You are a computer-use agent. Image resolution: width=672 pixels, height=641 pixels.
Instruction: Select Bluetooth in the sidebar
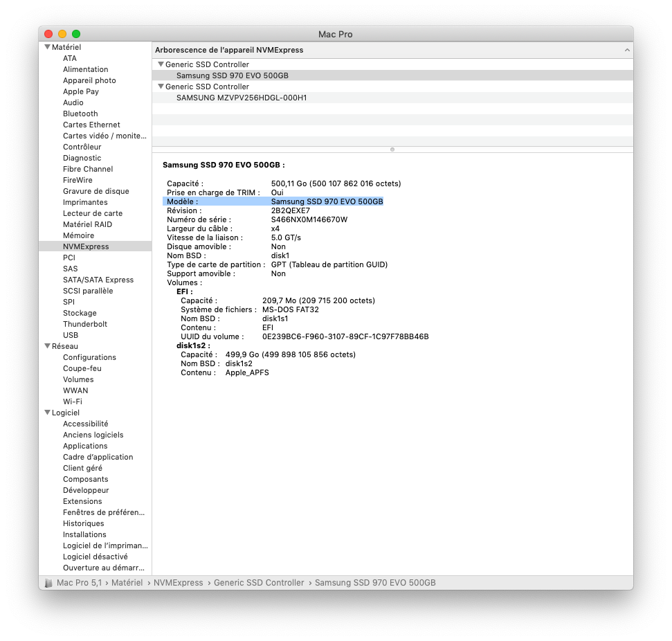(x=80, y=114)
